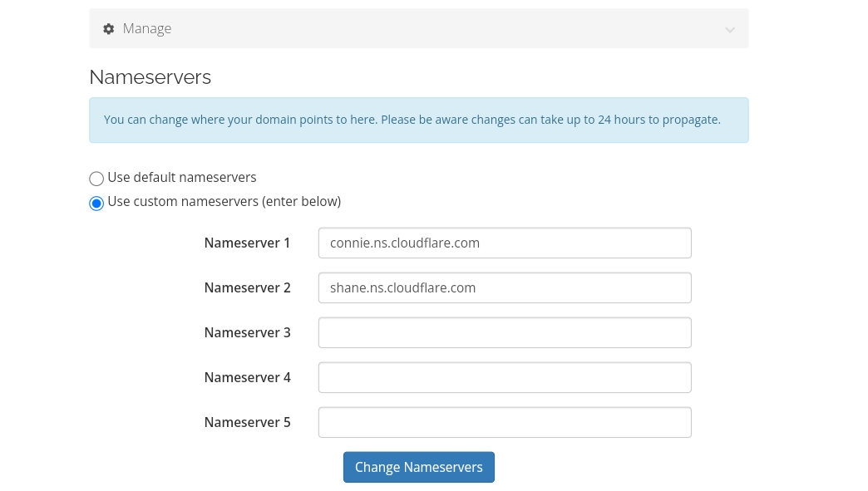This screenshot has width=868, height=491.
Task: Focus the Nameserver 1 field with connie.ns.cloudflare.com
Action: 505,243
